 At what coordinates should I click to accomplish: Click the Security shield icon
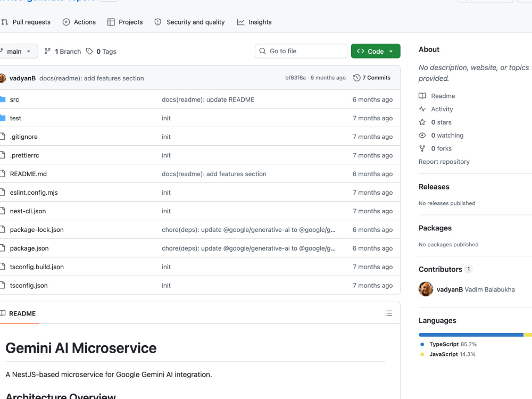(158, 22)
